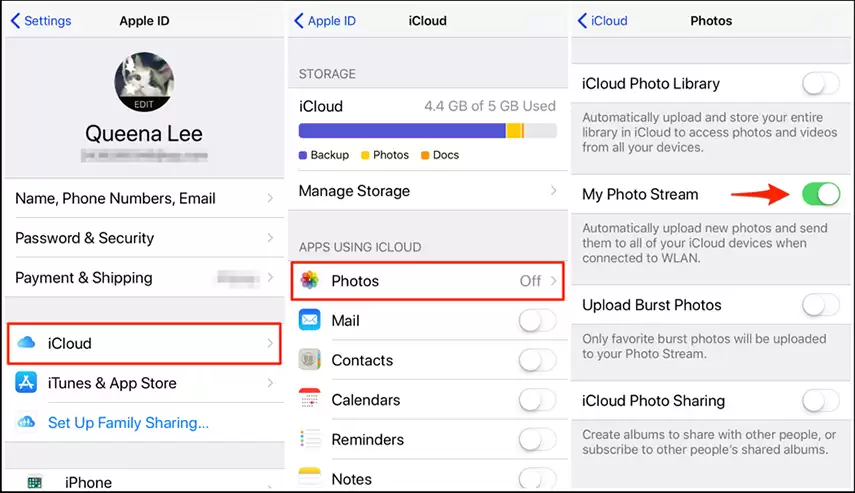
Task: Open Manage Storage
Action: click(428, 191)
